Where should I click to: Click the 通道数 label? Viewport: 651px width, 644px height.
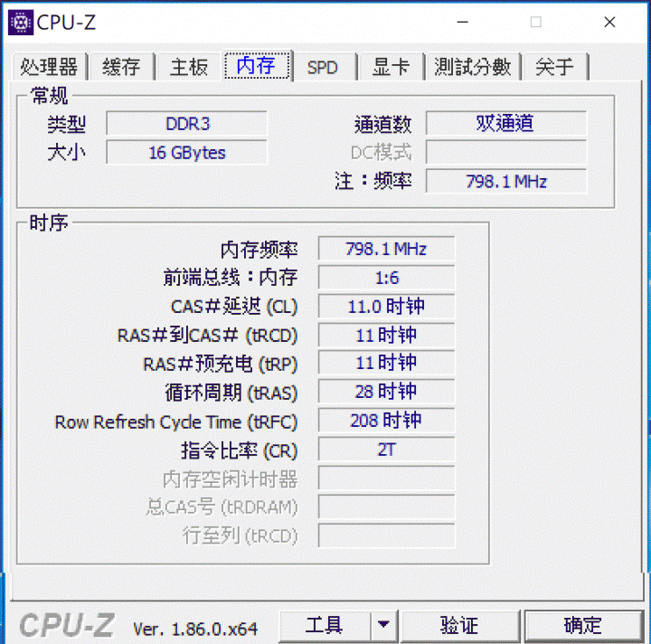coord(382,124)
